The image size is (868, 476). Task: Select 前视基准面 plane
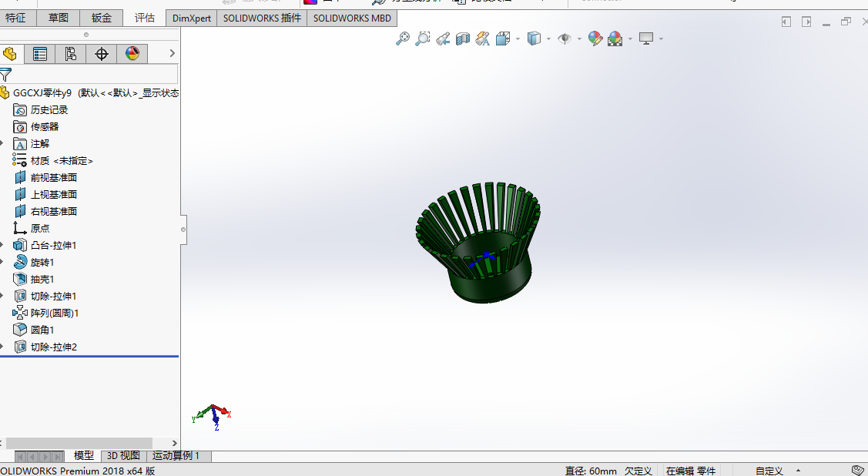pos(45,178)
